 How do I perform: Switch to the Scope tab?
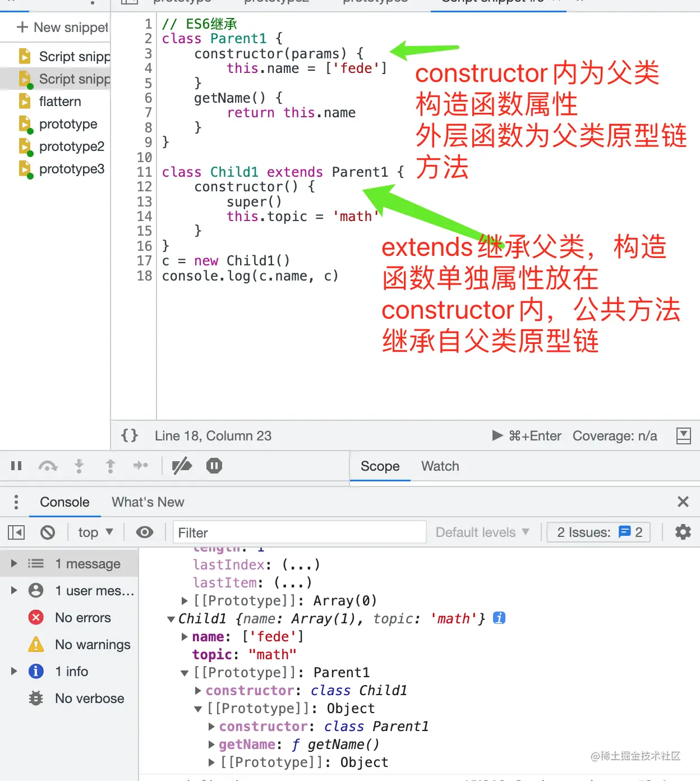pyautogui.click(x=380, y=466)
